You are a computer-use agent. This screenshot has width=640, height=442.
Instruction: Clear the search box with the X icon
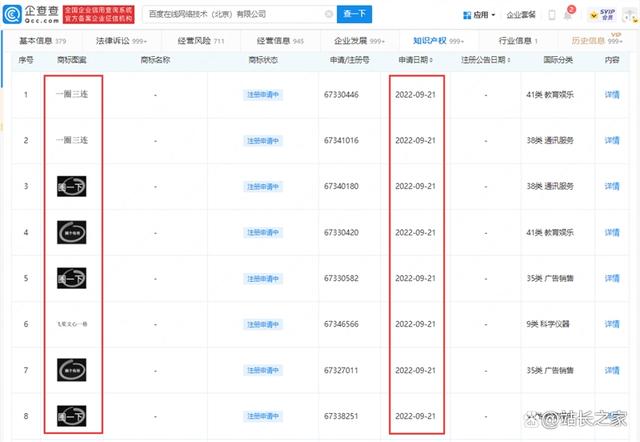coord(329,14)
